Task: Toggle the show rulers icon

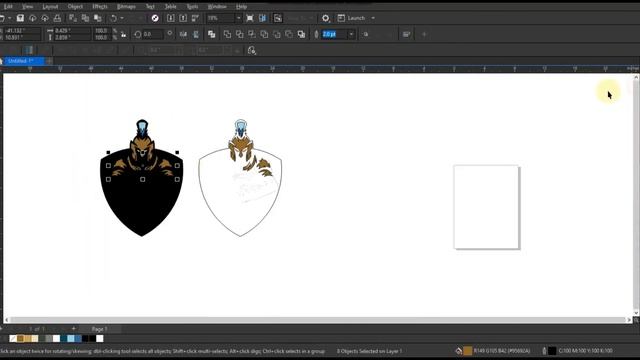Action: (262, 18)
